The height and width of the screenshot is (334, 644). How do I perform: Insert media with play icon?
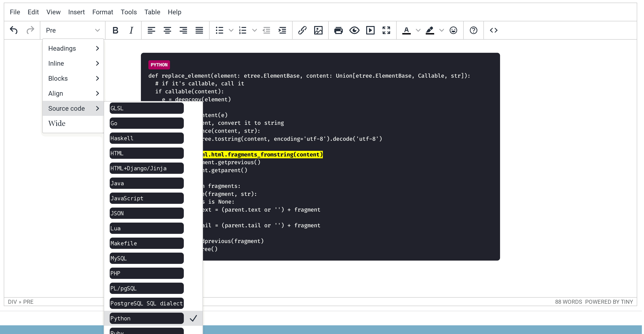pos(370,30)
